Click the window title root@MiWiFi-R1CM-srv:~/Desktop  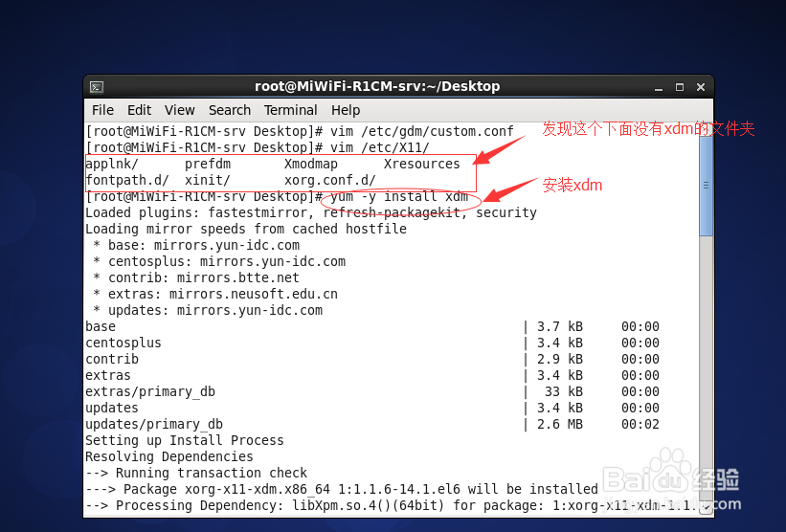[x=377, y=86]
